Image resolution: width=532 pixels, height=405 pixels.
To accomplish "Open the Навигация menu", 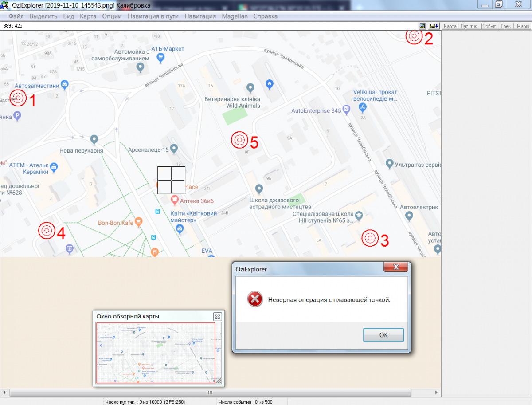I will coord(200,16).
